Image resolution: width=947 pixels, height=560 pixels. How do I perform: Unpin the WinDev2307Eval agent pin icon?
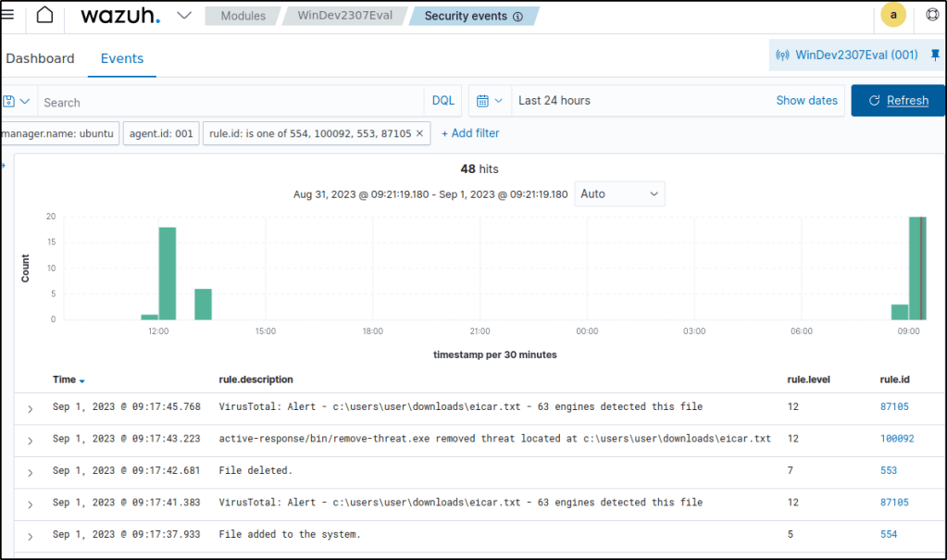click(x=934, y=55)
